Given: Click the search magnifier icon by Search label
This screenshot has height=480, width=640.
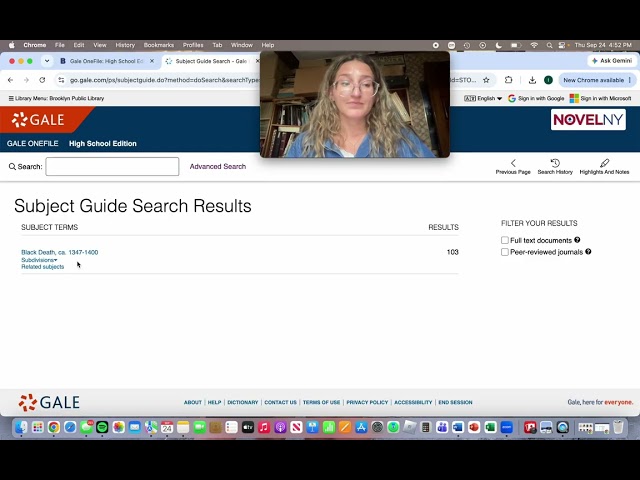Looking at the screenshot, I should tap(12, 167).
